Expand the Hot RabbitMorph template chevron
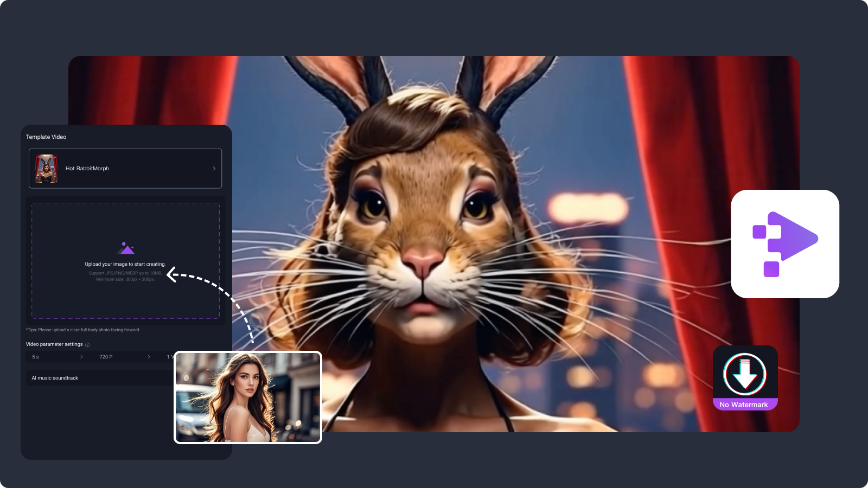868x488 pixels. 214,168
